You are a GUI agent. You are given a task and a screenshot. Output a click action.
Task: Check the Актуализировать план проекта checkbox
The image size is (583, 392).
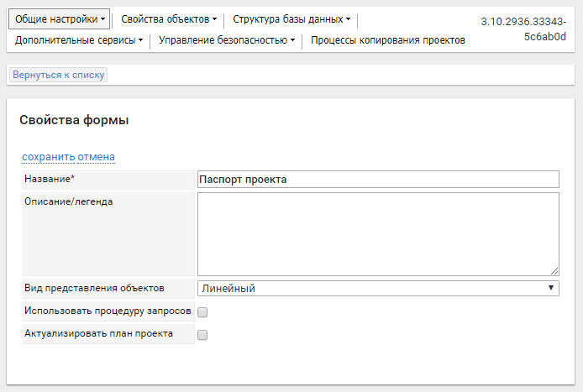coord(202,335)
